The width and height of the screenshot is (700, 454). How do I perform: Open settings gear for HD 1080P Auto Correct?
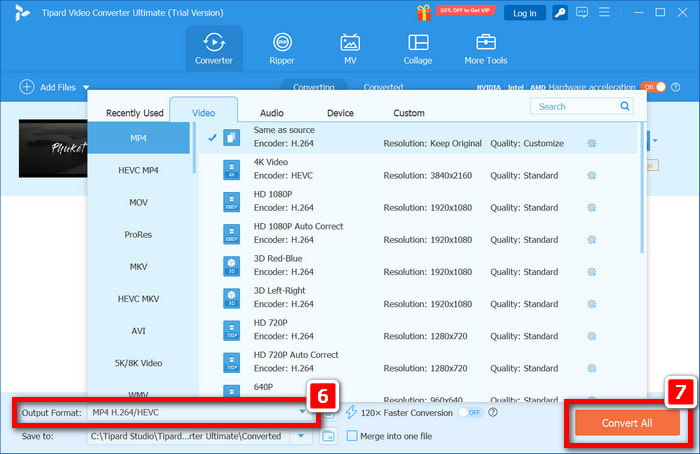pos(592,240)
